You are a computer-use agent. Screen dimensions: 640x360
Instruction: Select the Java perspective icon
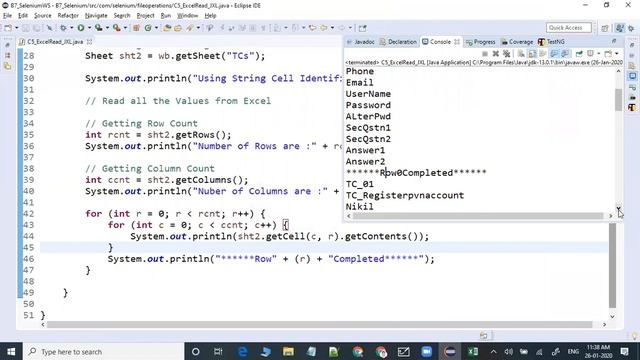click(x=620, y=28)
